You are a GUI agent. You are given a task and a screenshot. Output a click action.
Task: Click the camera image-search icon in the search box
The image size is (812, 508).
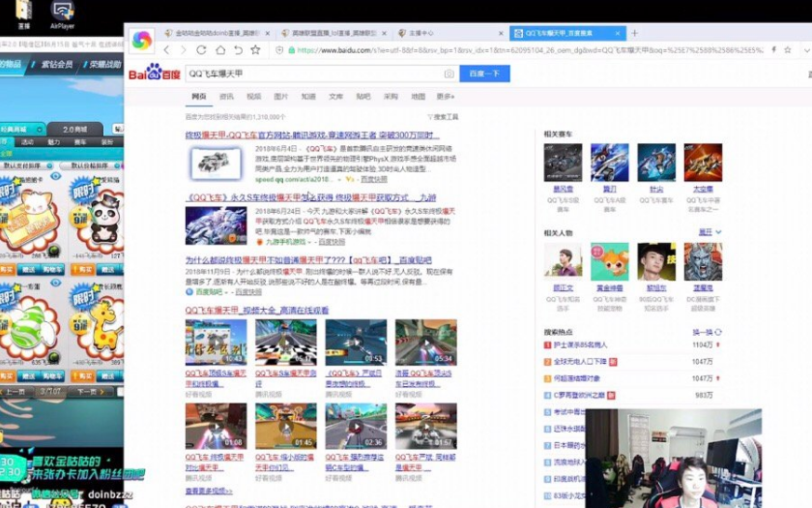(x=449, y=75)
